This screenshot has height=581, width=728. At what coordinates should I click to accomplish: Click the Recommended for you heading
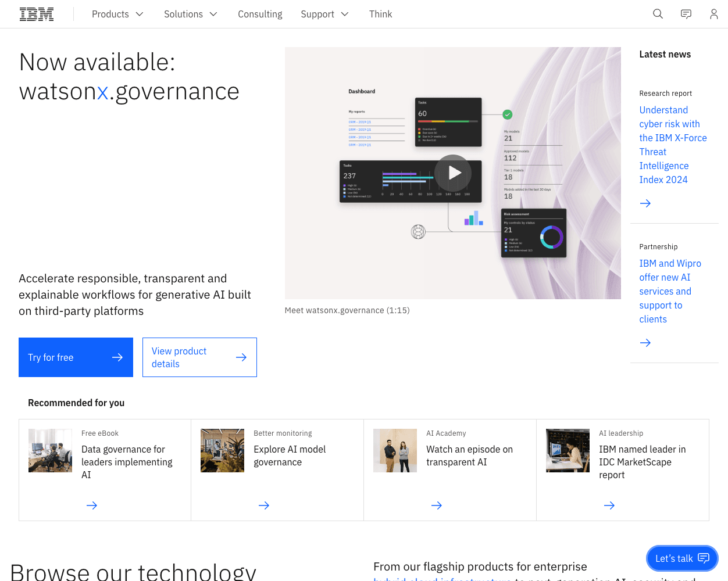pos(76,403)
